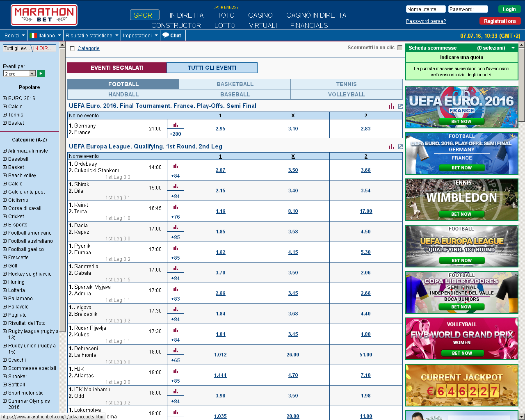Click the Registrati ora button

pyautogui.click(x=500, y=21)
